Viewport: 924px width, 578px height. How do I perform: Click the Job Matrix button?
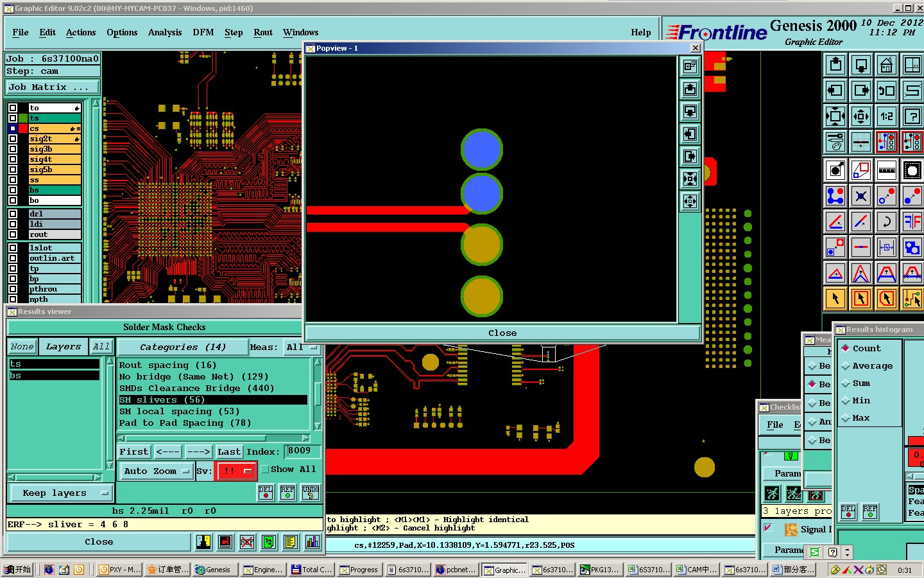pos(53,87)
